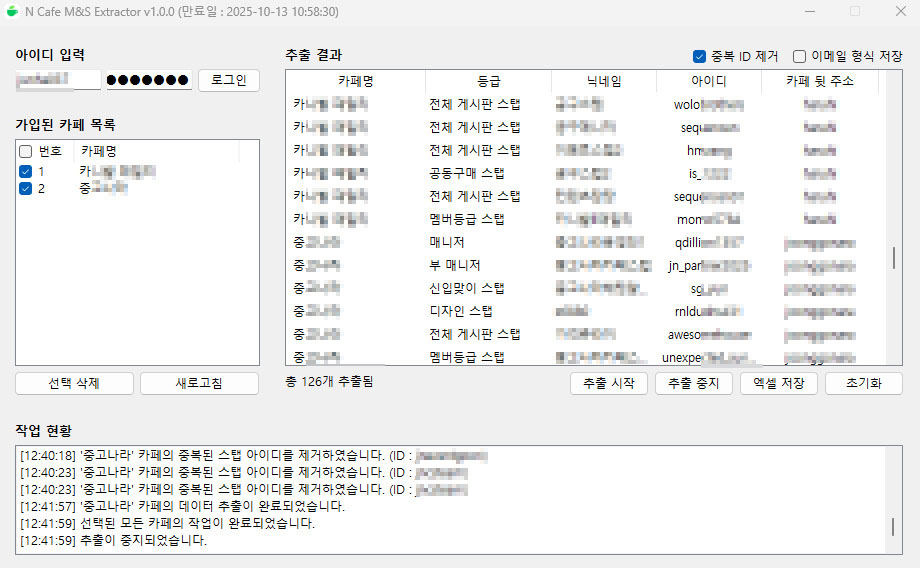This screenshot has height=568, width=920.
Task: Toggle the 중복 ID 제거 checkbox
Action: [x=700, y=56]
